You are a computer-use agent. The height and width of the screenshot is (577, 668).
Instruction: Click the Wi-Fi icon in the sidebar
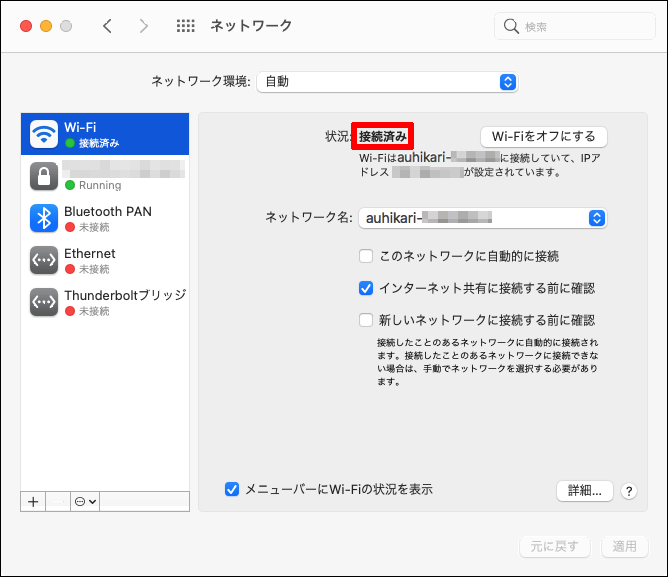(x=44, y=134)
